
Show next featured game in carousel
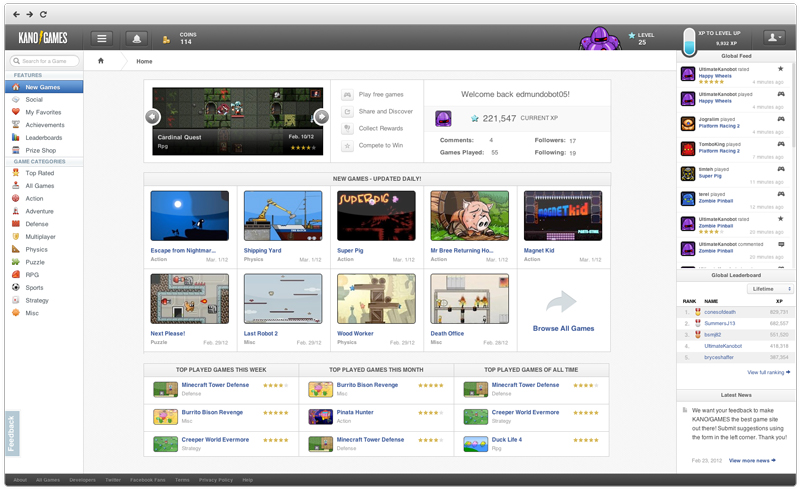click(x=321, y=117)
